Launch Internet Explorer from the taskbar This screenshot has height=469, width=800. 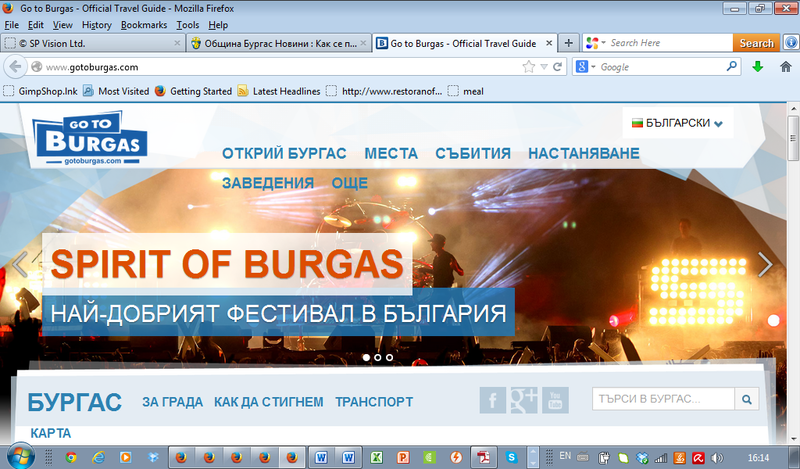coord(98,457)
